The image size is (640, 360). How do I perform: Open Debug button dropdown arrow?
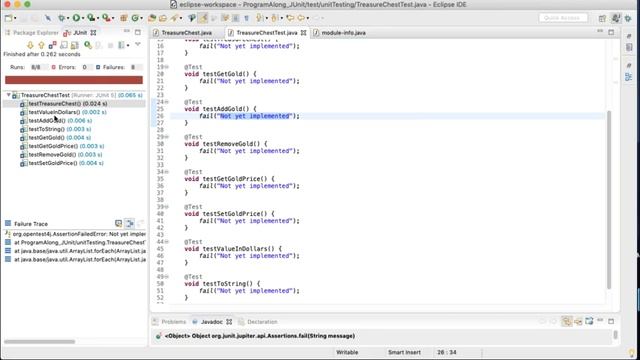pyautogui.click(x=68, y=18)
